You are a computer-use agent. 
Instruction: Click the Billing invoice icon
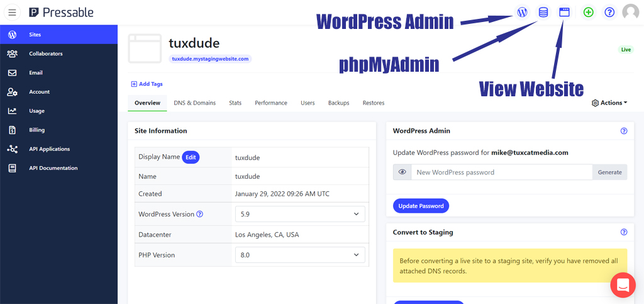point(13,130)
